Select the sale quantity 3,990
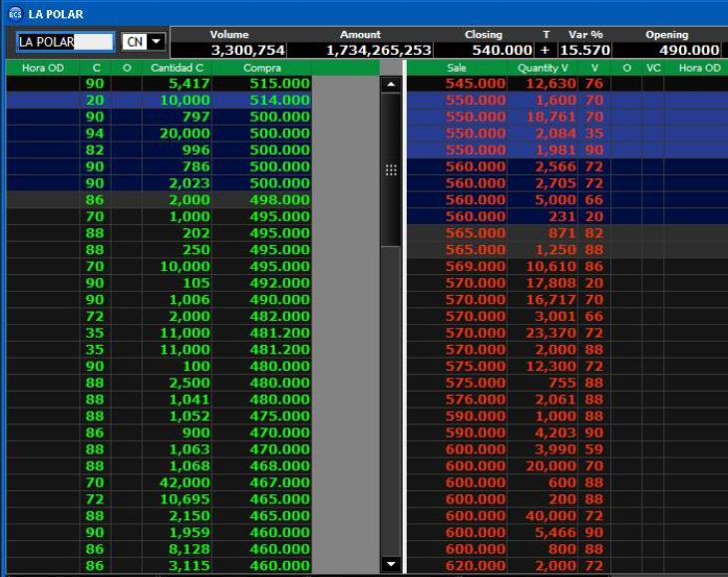This screenshot has width=728, height=577. coord(555,449)
